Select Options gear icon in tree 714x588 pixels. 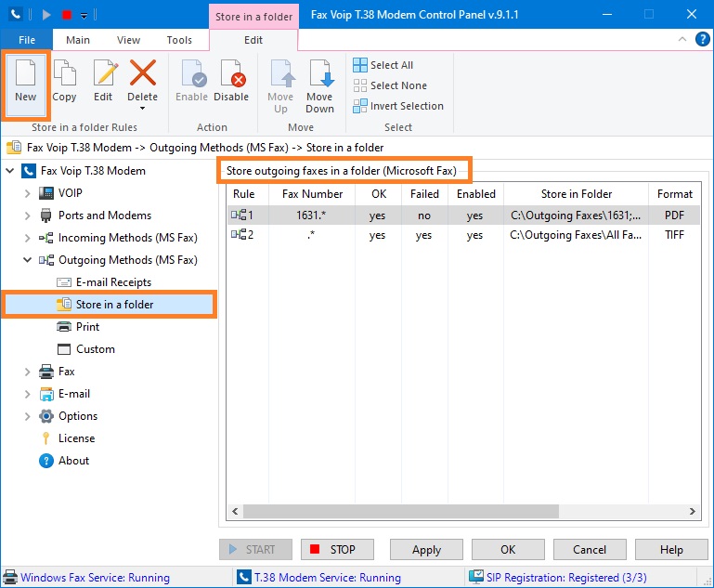pyautogui.click(x=46, y=416)
